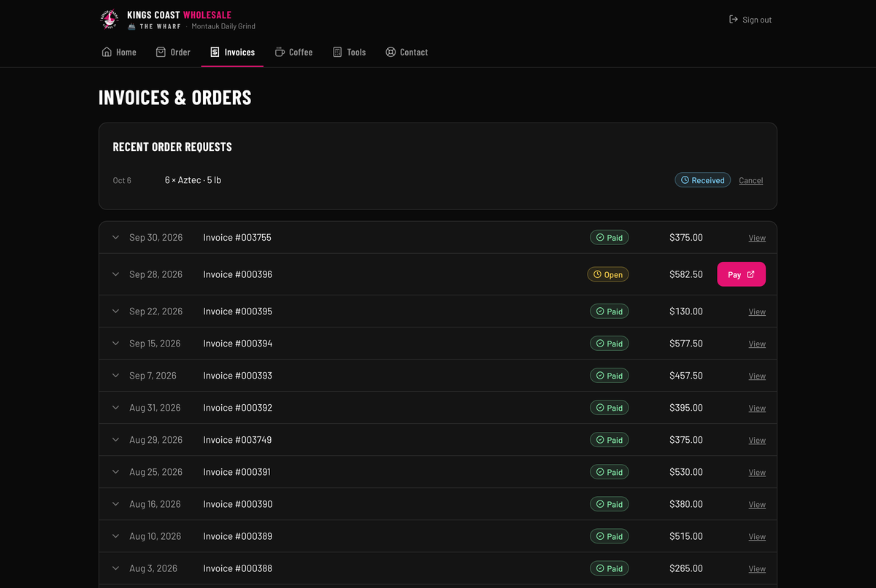Expand invoice #000396 row chevron
The image size is (876, 588).
[115, 274]
